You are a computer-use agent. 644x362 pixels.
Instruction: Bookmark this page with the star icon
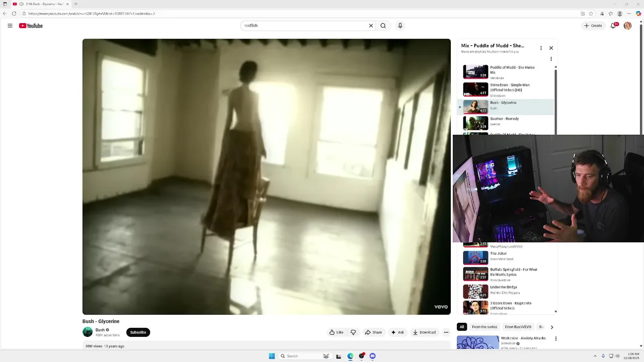591,14
